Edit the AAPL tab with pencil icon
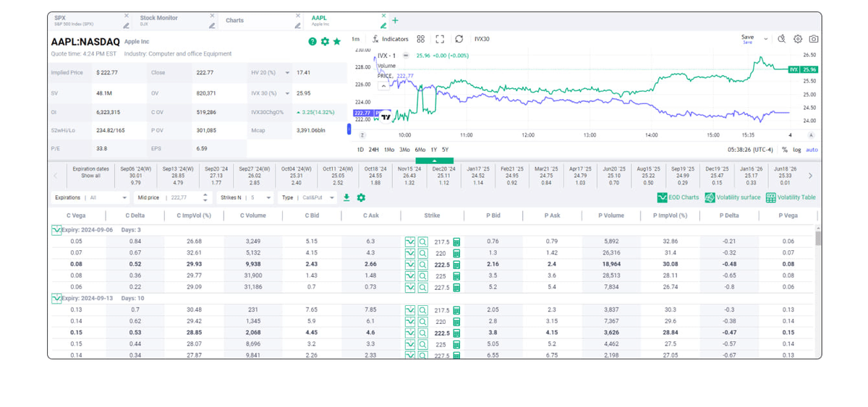The height and width of the screenshot is (407, 868). [383, 26]
